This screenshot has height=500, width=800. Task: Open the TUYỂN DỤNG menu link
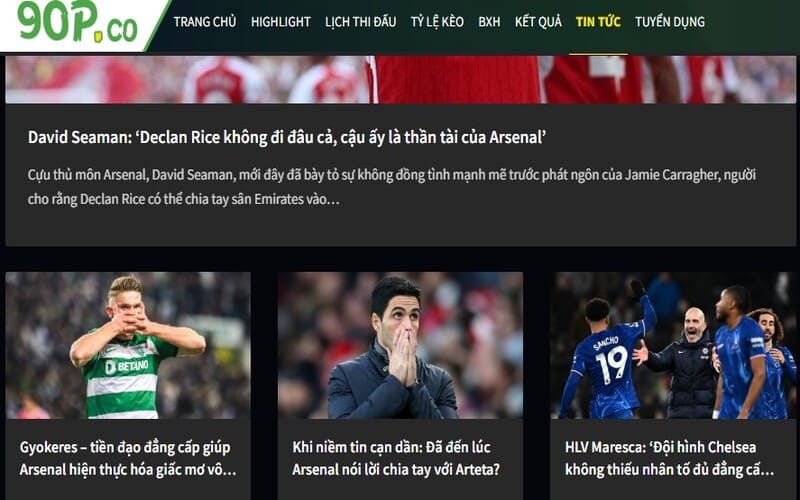[670, 22]
